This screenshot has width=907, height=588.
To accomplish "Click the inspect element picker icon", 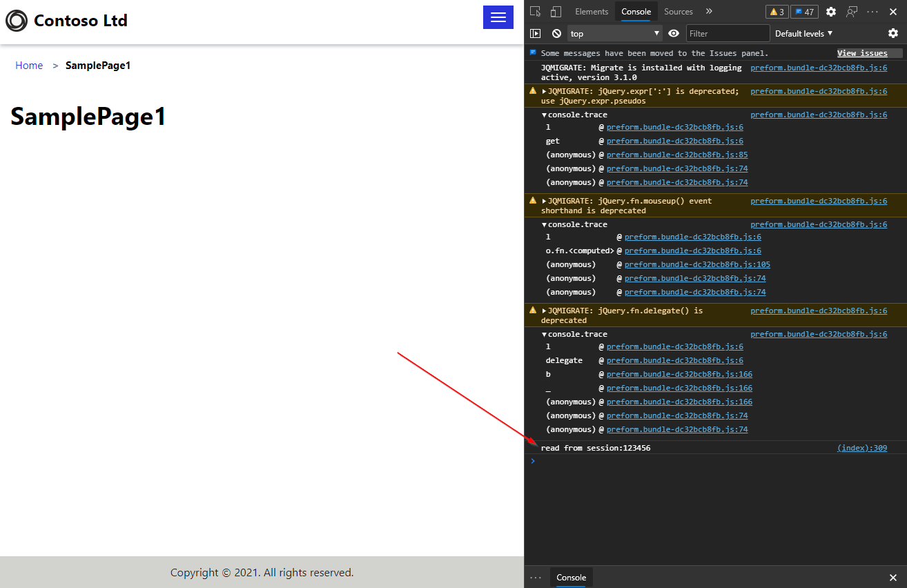I will click(536, 12).
